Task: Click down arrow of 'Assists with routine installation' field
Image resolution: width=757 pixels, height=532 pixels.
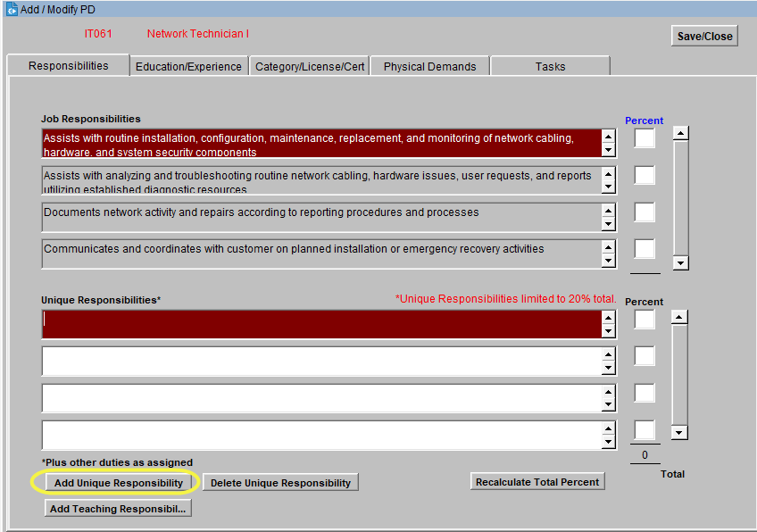Action: tap(608, 150)
